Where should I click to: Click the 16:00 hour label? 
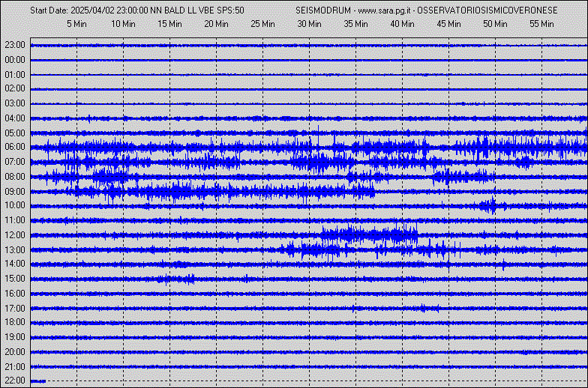pos(15,294)
